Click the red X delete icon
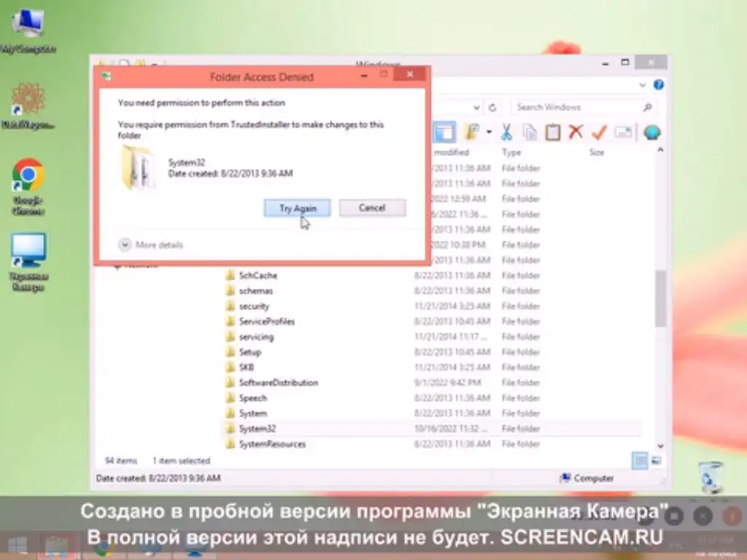Image resolution: width=747 pixels, height=560 pixels. [576, 131]
